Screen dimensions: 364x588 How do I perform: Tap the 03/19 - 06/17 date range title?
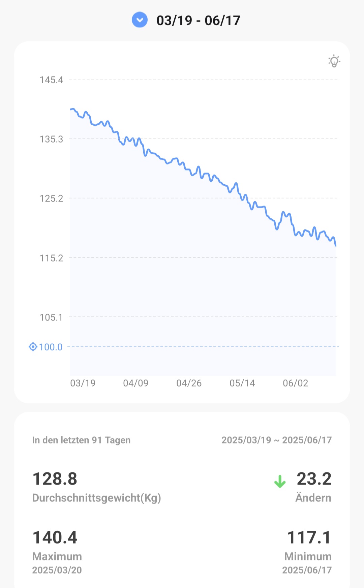click(x=198, y=21)
